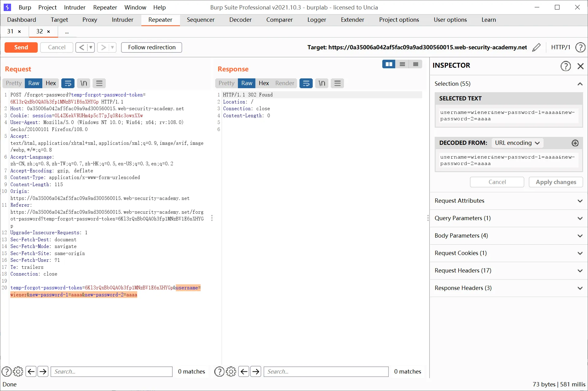Click the Response search input field

point(326,372)
